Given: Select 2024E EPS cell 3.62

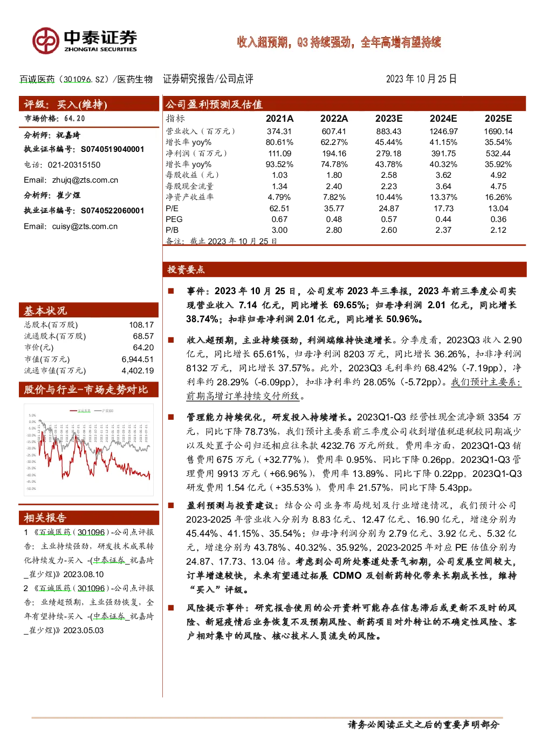Looking at the screenshot, I should coord(443,175).
